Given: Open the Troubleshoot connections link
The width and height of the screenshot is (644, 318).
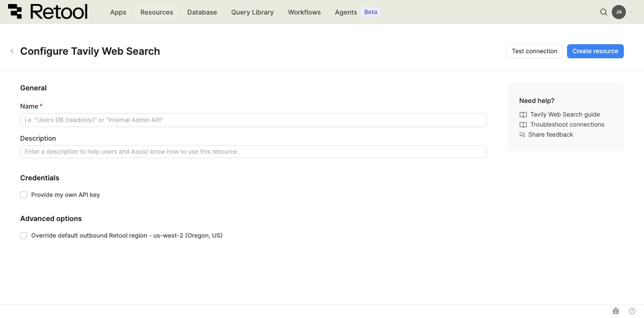Looking at the screenshot, I should click(567, 125).
